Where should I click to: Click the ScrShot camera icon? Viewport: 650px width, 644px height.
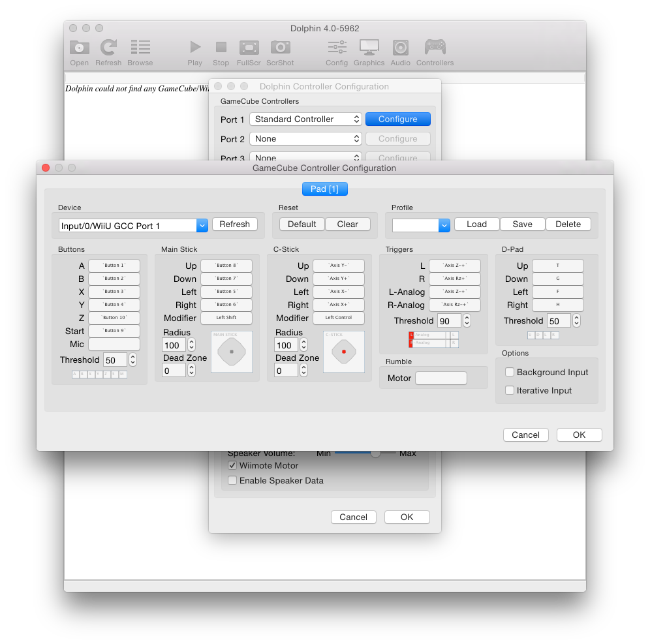pos(280,47)
